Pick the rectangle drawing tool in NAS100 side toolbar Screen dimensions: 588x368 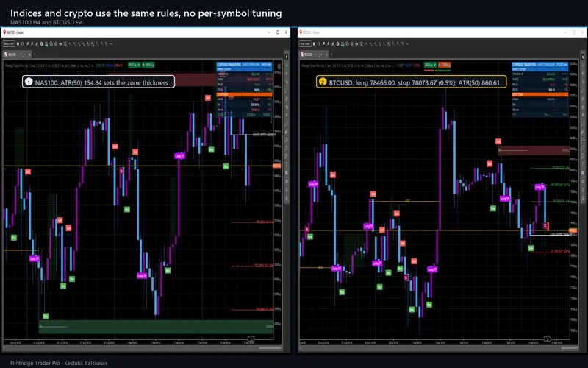(x=287, y=140)
